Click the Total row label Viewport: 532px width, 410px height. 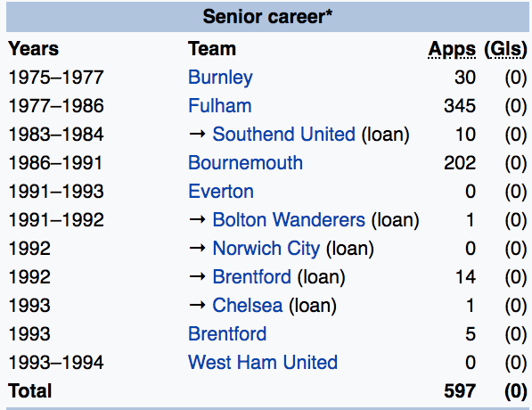(x=30, y=390)
